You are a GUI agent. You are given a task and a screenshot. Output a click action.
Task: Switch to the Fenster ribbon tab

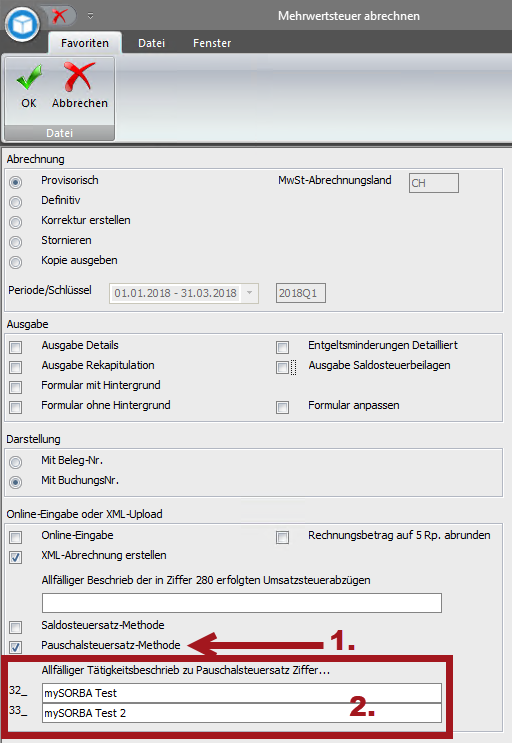click(x=212, y=43)
